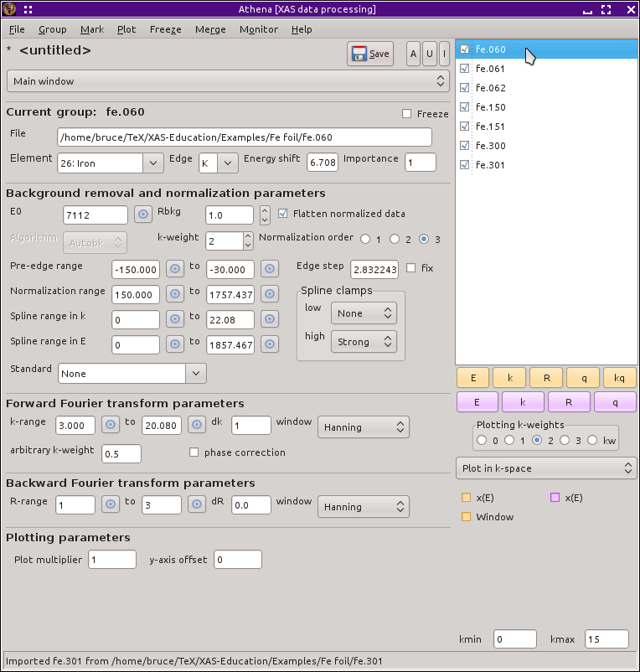Pluck the normalization range end value 1757.437

[x=270, y=294]
